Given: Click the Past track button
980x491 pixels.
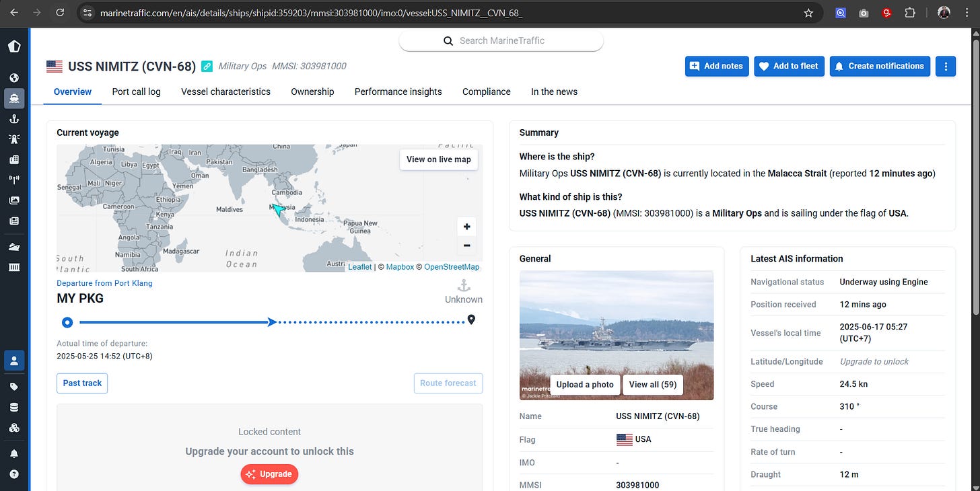Looking at the screenshot, I should click(82, 383).
